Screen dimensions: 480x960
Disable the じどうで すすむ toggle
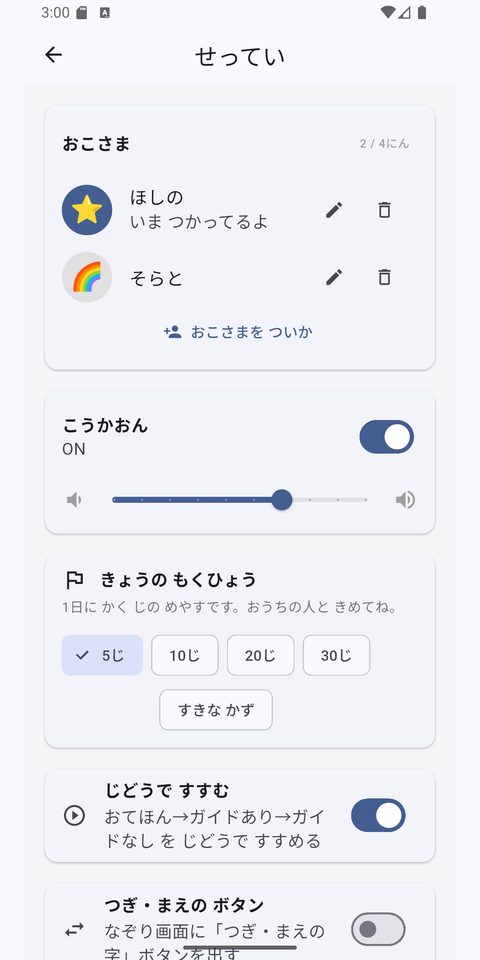(x=378, y=815)
